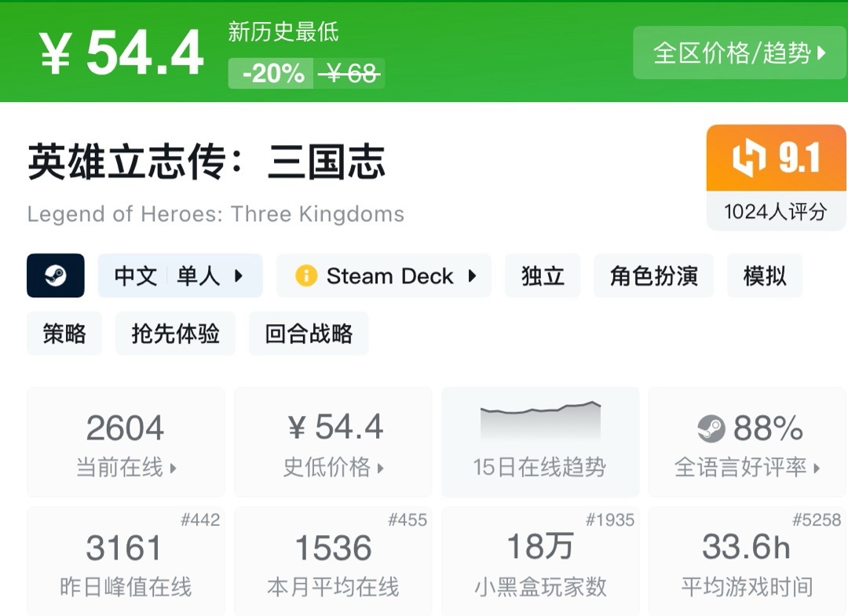Click the Steam platform icon
This screenshot has width=848, height=616.
point(55,275)
